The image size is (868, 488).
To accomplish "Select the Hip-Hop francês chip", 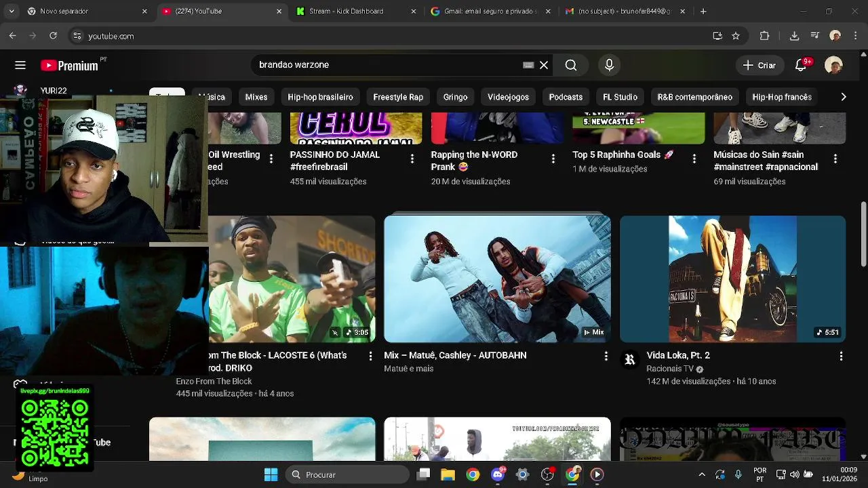I will click(x=782, y=97).
